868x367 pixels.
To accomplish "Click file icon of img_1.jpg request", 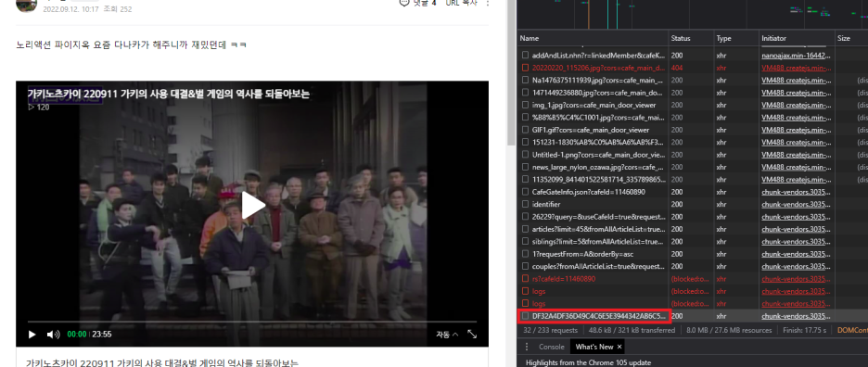I will point(526,105).
